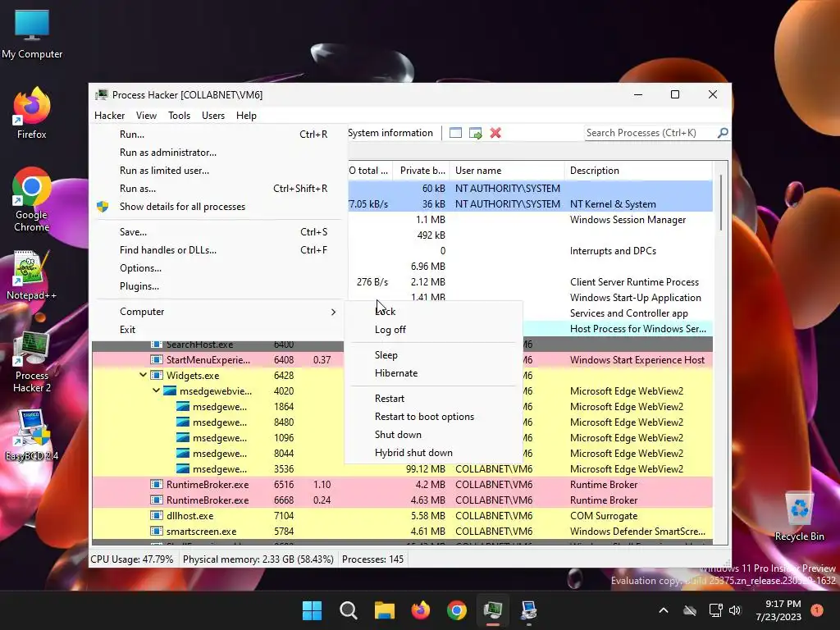
Task: Collapse the Widgets.exe tree node
Action: point(143,375)
